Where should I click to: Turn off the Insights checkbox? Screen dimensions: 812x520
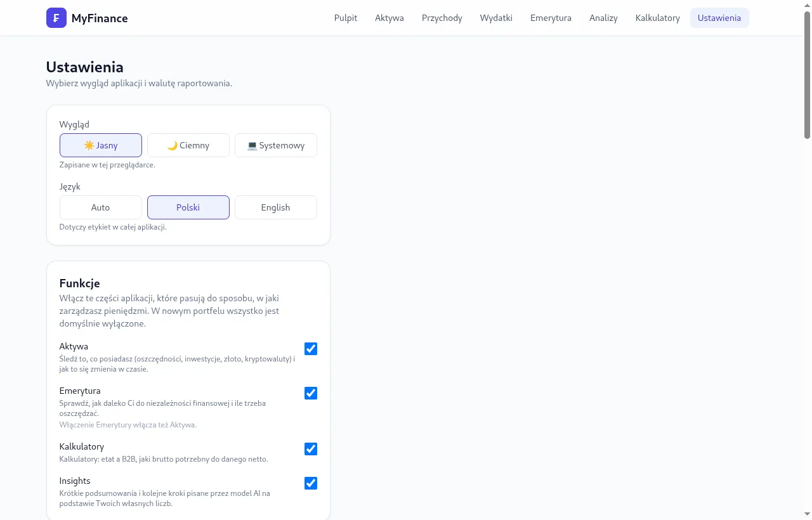point(311,483)
